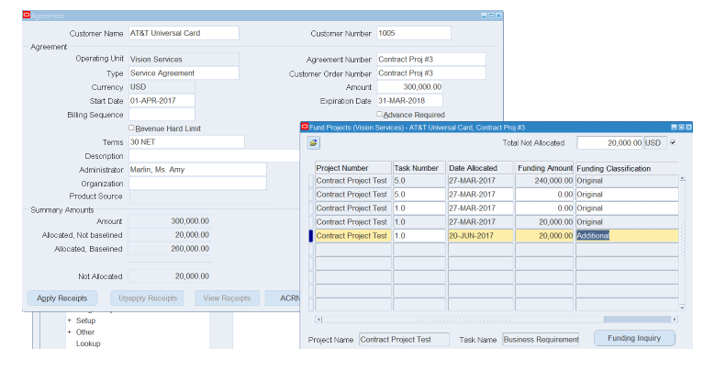713x374 pixels.
Task: Click the Customer Number field
Action: (x=414, y=33)
